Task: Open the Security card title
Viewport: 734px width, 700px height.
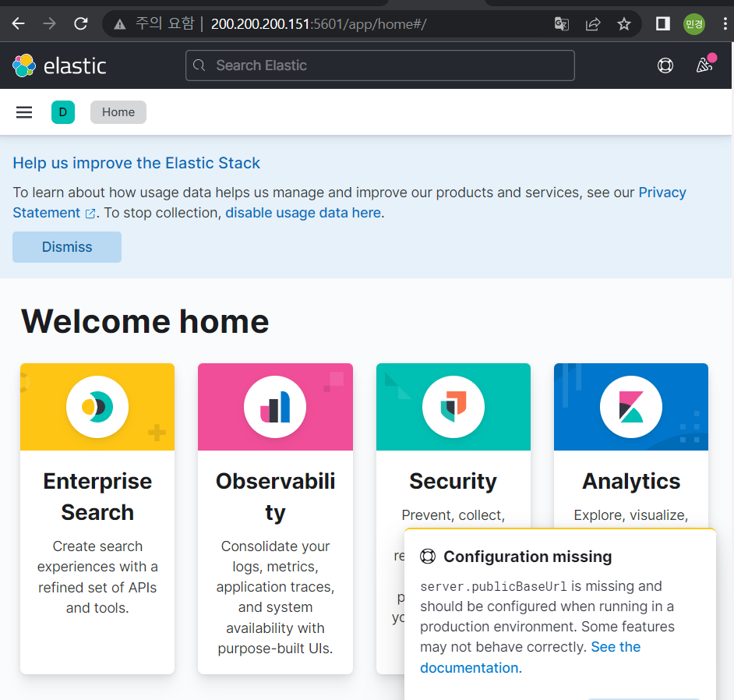Action: [x=453, y=481]
